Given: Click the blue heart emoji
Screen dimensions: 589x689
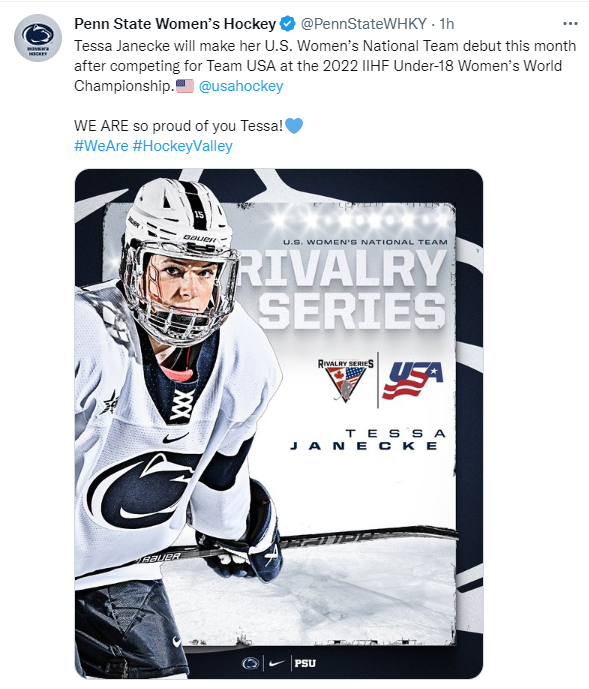Looking at the screenshot, I should point(294,126).
